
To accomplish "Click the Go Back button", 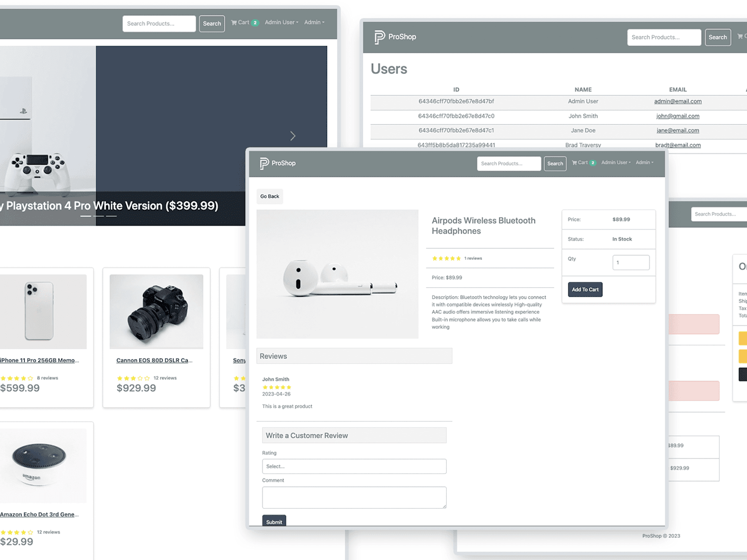I will [269, 196].
